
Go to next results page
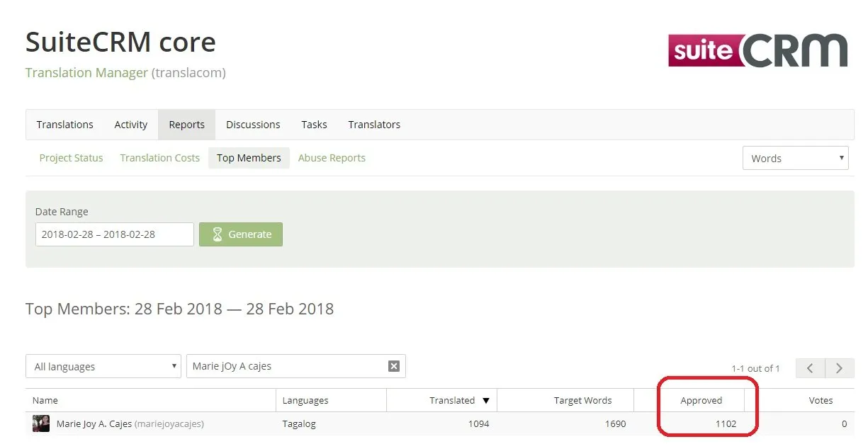(x=840, y=368)
